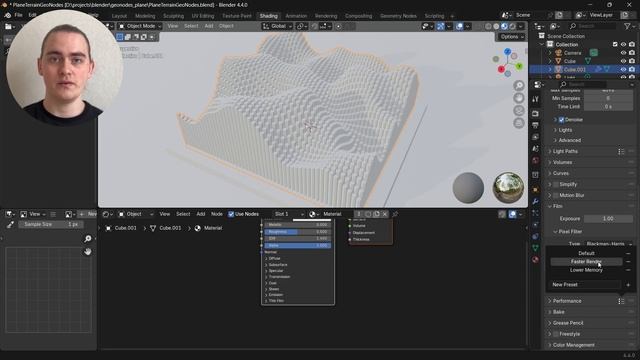Image resolution: width=640 pixels, height=360 pixels.
Task: Open the File menu
Action: pyautogui.click(x=18, y=15)
